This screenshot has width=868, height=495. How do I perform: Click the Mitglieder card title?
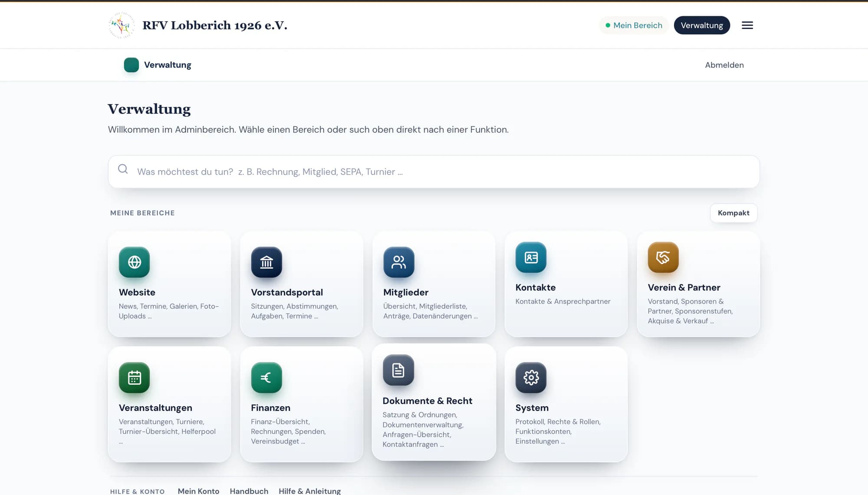(x=406, y=292)
